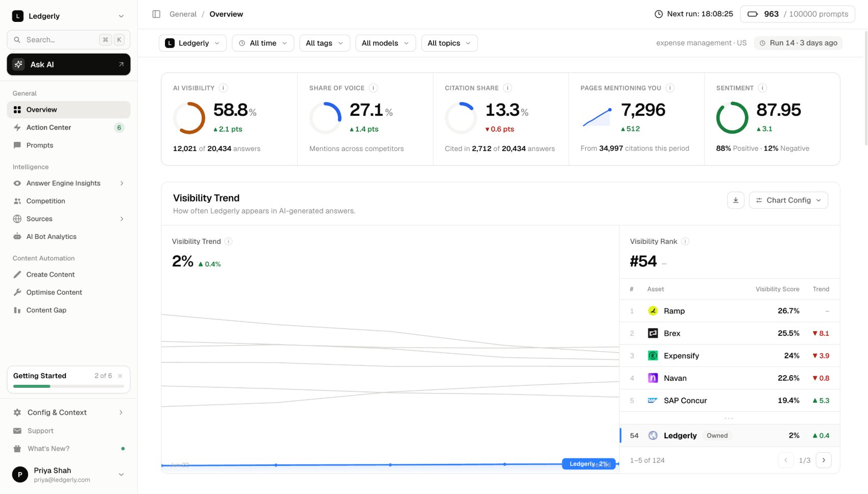The image size is (868, 494).
Task: Click General breadcrumb link
Action: click(183, 14)
